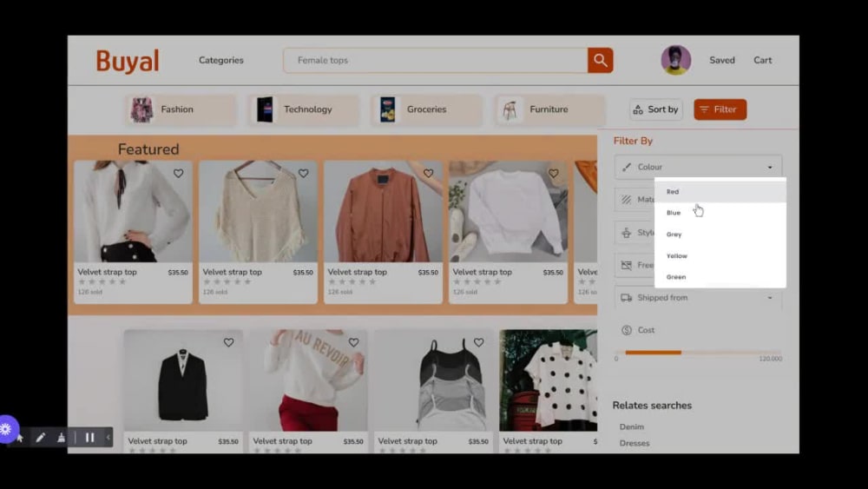Click the Cost range slider track
The width and height of the screenshot is (868, 489).
click(x=698, y=353)
